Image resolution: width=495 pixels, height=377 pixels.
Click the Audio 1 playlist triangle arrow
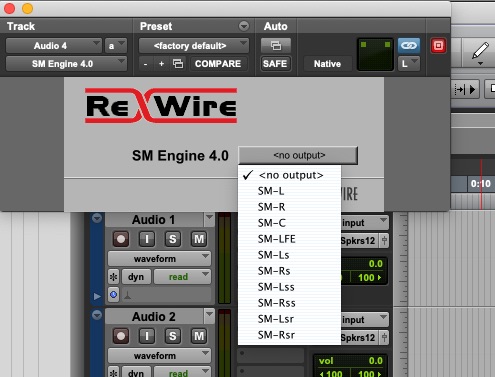tap(97, 296)
